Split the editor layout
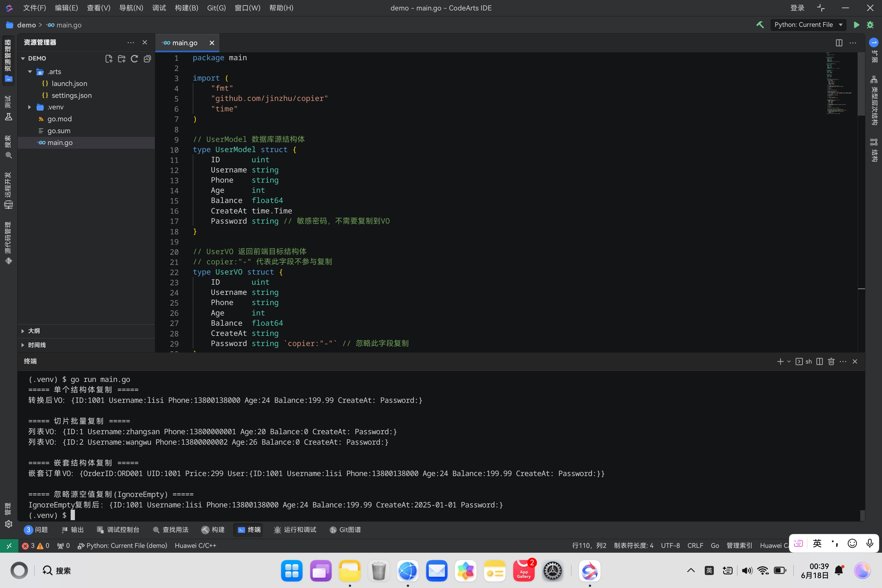Screen dimensions: 882x588 [839, 43]
